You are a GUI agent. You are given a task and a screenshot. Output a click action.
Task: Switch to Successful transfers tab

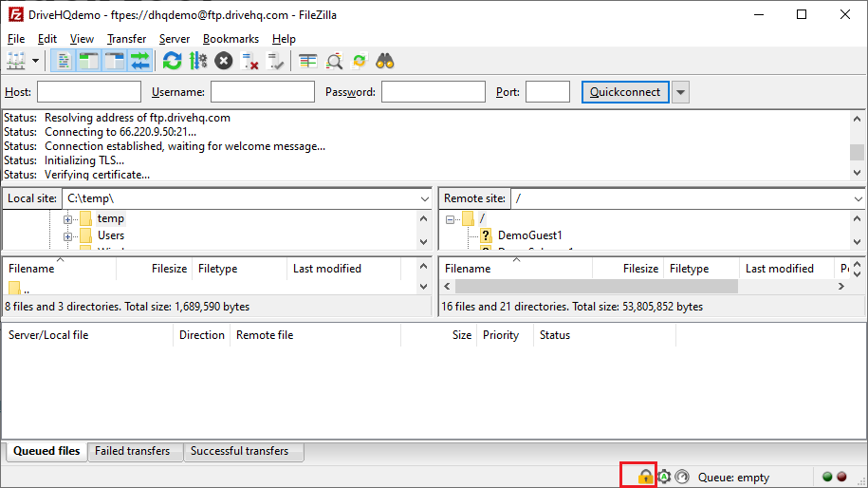click(240, 451)
